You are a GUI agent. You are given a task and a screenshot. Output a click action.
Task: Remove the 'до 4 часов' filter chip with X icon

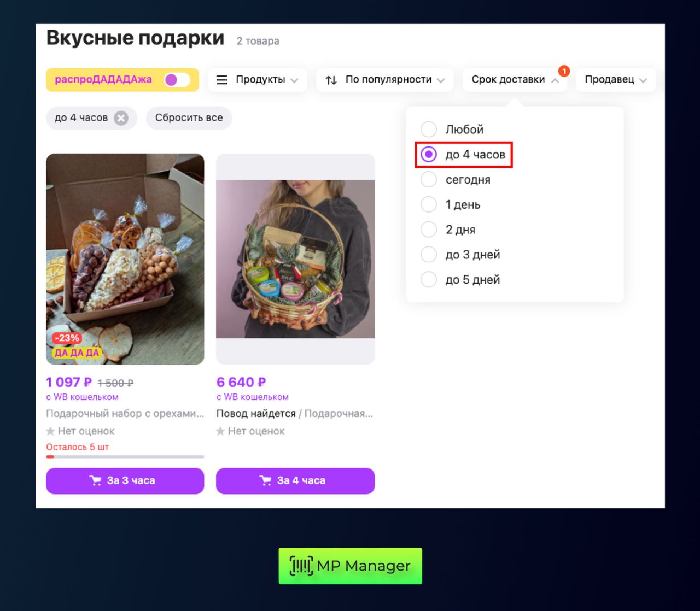121,118
